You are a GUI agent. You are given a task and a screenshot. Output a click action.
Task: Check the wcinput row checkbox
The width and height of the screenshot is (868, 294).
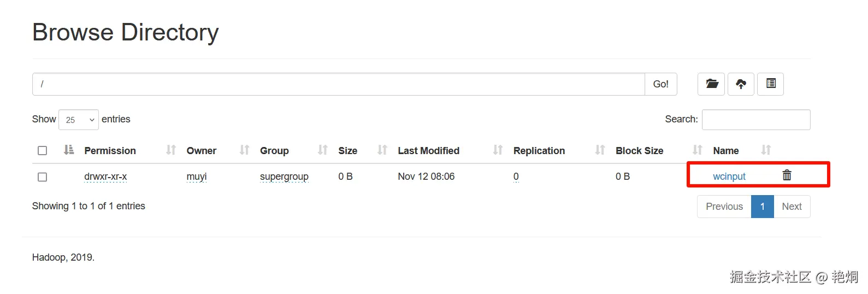tap(43, 177)
